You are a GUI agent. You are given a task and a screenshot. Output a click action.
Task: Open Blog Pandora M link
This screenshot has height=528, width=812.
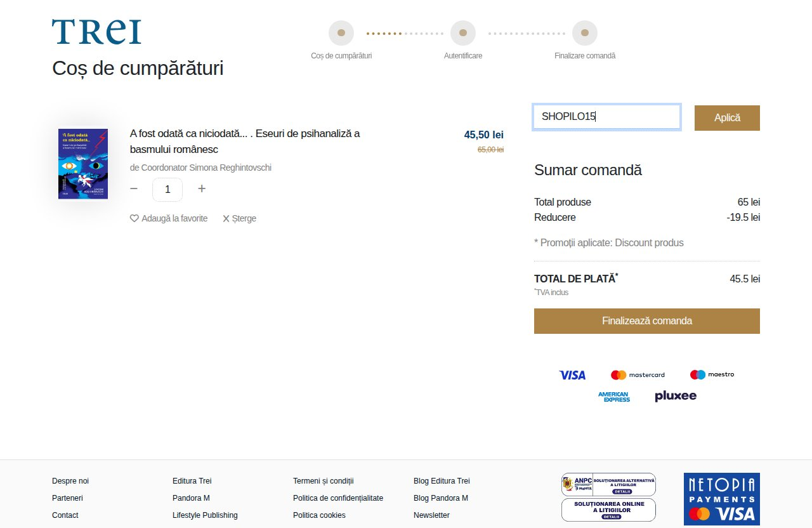[x=441, y=498]
